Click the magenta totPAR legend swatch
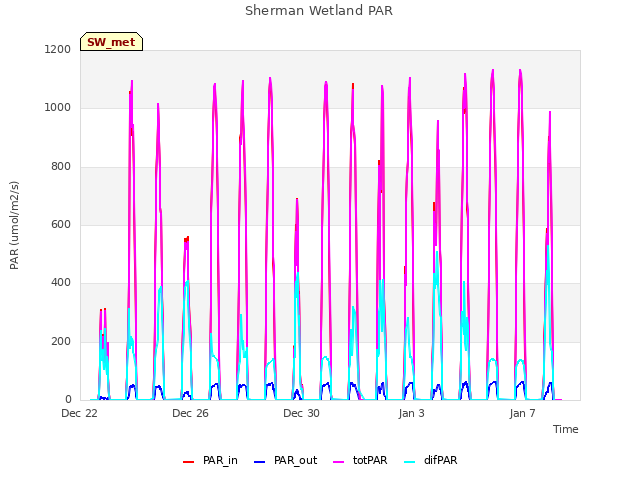The image size is (640, 480). [x=339, y=462]
